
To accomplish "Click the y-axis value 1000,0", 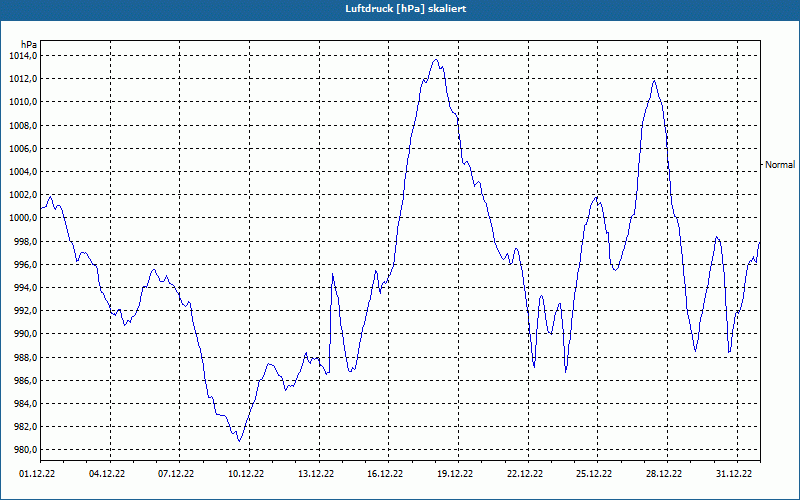I will (x=23, y=218).
